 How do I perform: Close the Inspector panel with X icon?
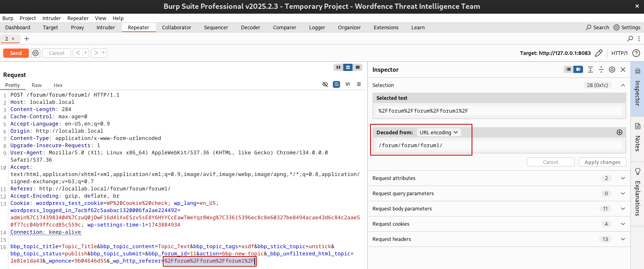[x=623, y=69]
